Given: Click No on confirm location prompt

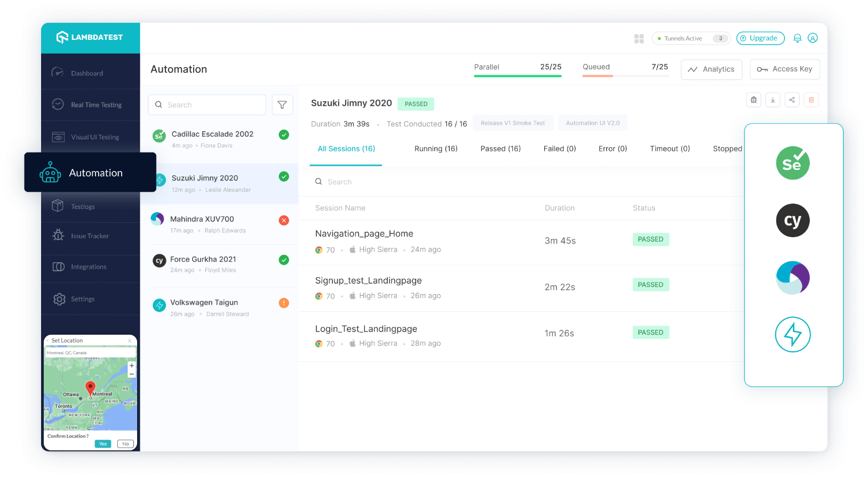Looking at the screenshot, I should [x=125, y=444].
